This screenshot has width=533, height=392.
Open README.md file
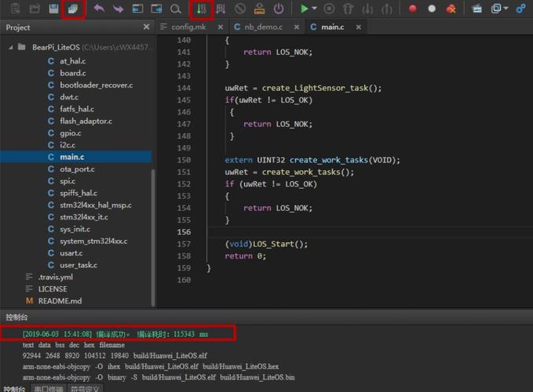pos(60,301)
